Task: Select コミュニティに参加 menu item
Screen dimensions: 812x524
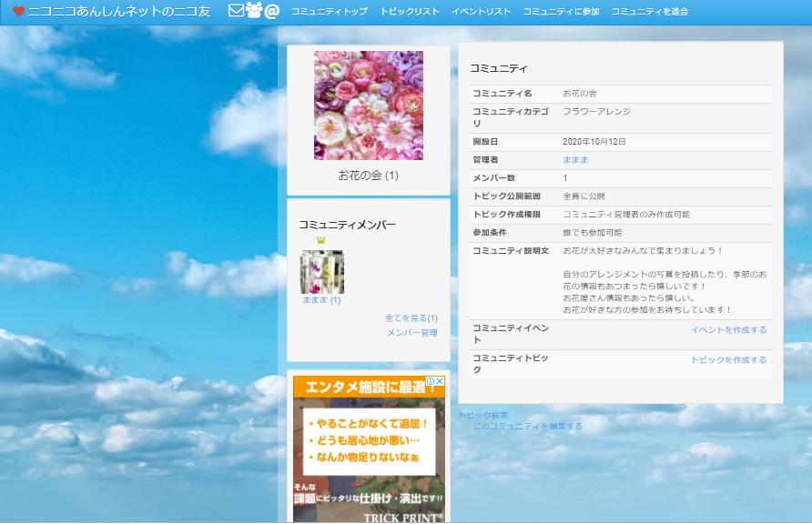Action: click(561, 12)
